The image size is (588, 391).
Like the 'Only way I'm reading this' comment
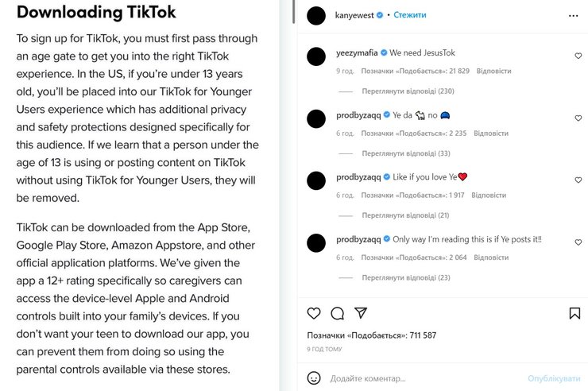578,242
